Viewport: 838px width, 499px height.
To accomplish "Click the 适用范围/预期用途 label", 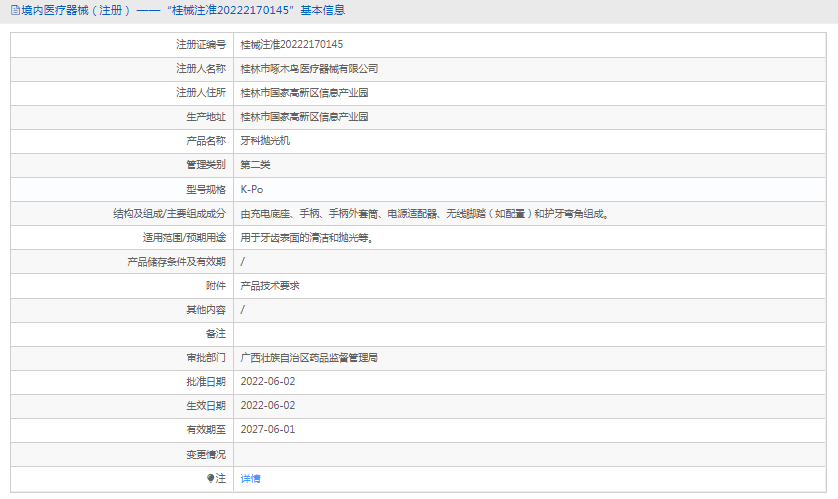I will [184, 238].
